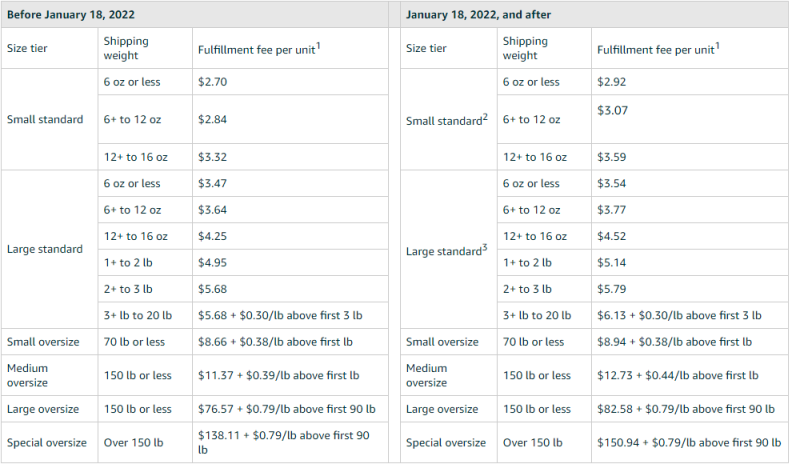
Task: Click the $4.25 fee cell
Action: point(212,236)
